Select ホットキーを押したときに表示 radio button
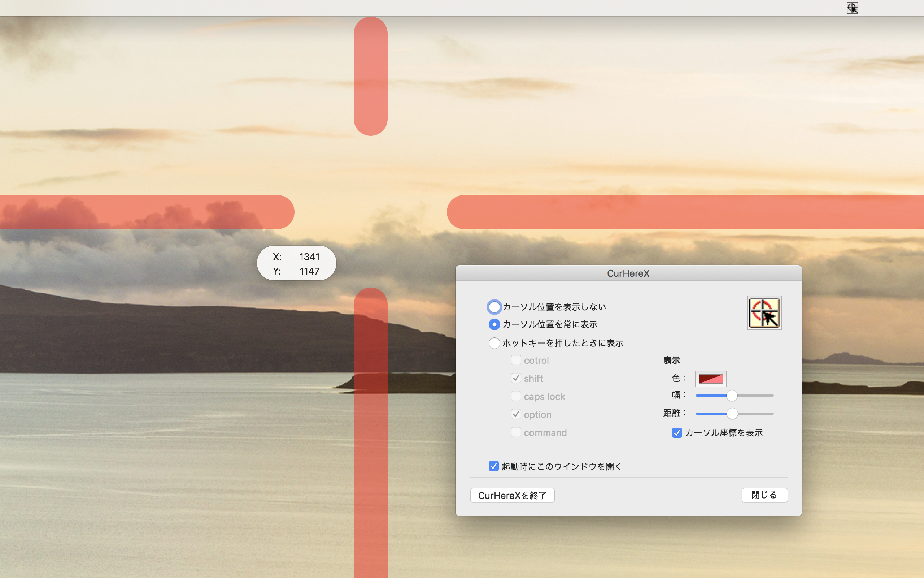924x578 pixels. pyautogui.click(x=494, y=343)
